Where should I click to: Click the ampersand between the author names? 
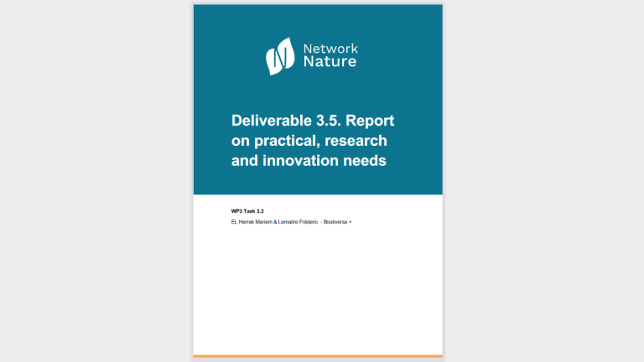pyautogui.click(x=274, y=220)
